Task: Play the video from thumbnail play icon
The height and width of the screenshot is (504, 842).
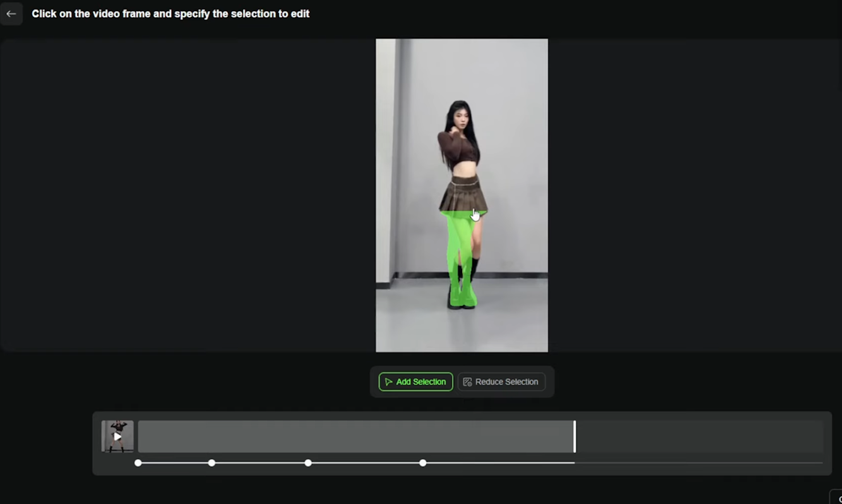Action: click(117, 436)
